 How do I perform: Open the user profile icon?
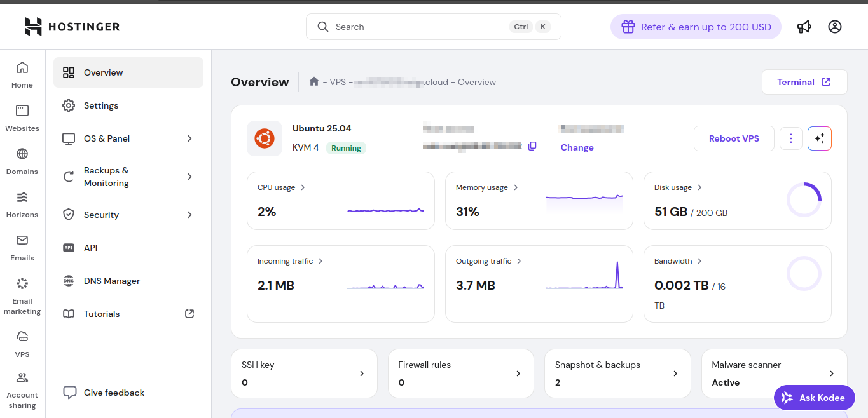835,27
